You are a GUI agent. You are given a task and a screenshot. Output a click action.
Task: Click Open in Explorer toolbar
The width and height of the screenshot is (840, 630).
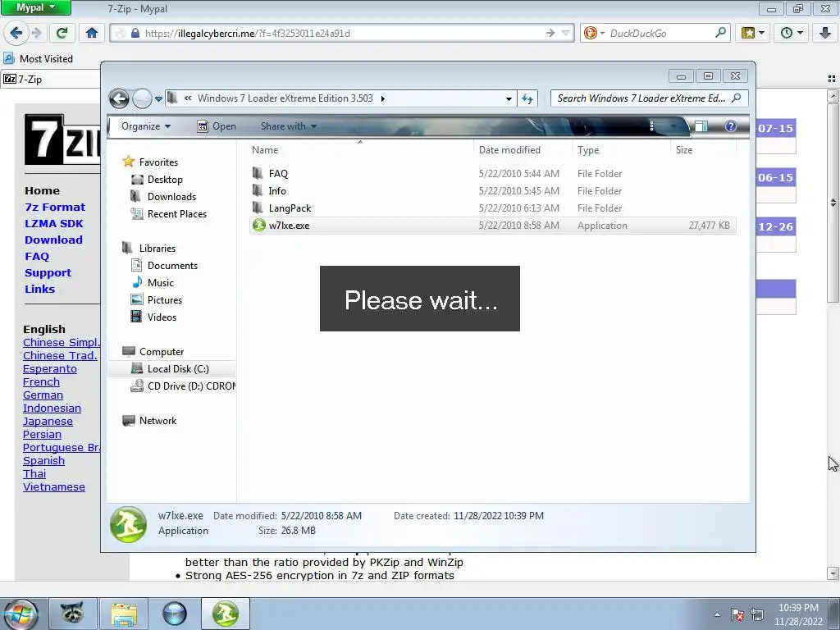click(x=217, y=126)
